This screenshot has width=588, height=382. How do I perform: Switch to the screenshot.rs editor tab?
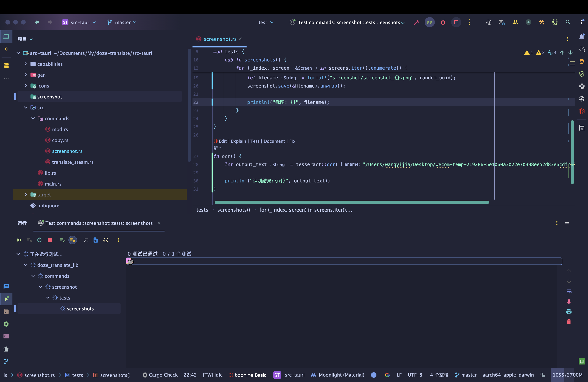(x=220, y=39)
